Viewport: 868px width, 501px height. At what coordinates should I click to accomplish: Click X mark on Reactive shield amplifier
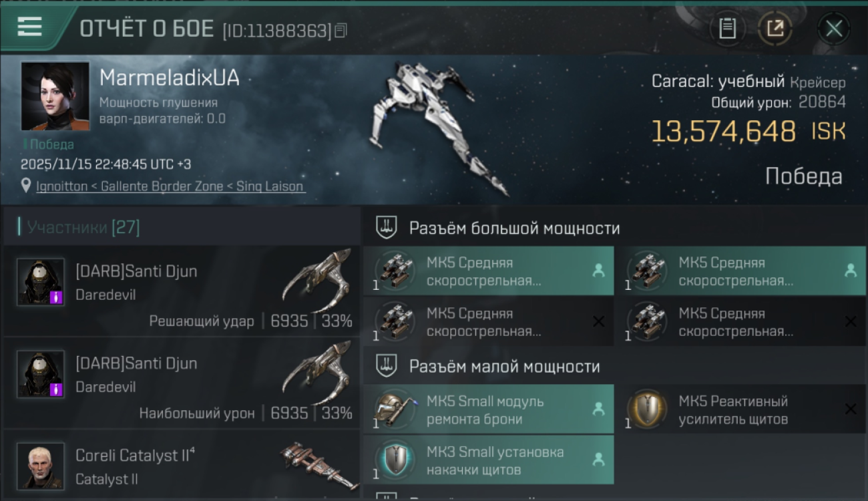point(851,409)
